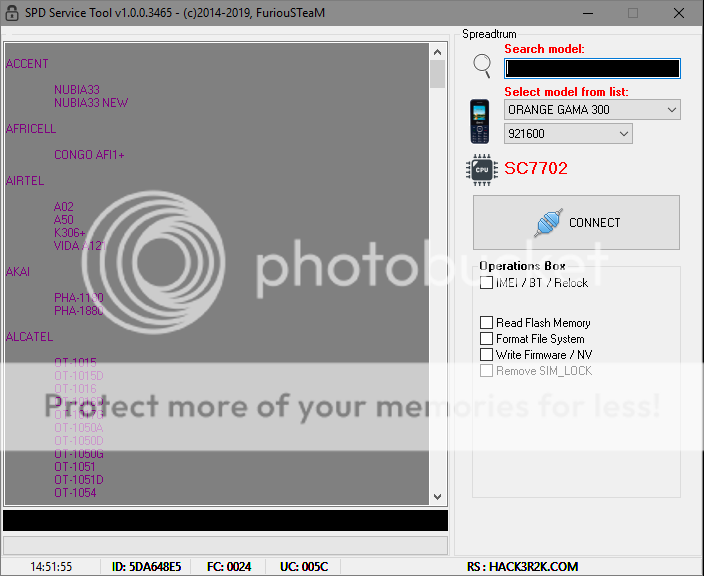
Task: Select OT-1016 Alcatel model
Action: 75,389
